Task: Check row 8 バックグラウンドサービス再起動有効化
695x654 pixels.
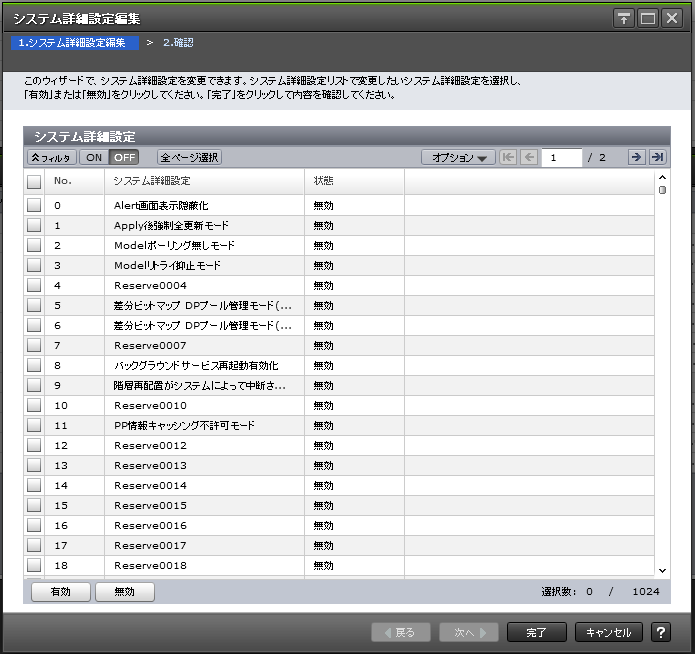Action: tap(34, 365)
